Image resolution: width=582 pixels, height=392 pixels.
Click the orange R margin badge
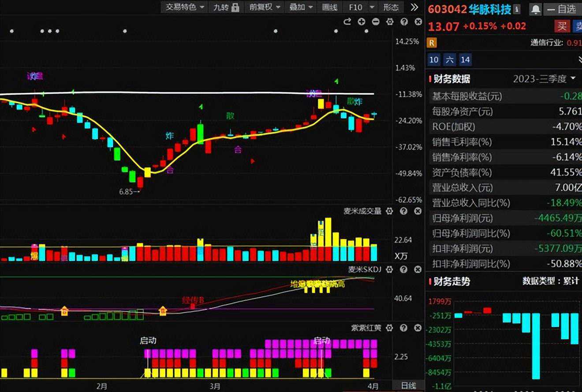[432, 43]
